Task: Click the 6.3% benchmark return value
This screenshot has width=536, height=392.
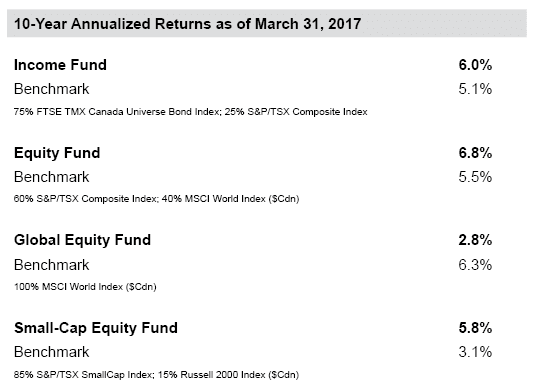Action: pyautogui.click(x=475, y=265)
